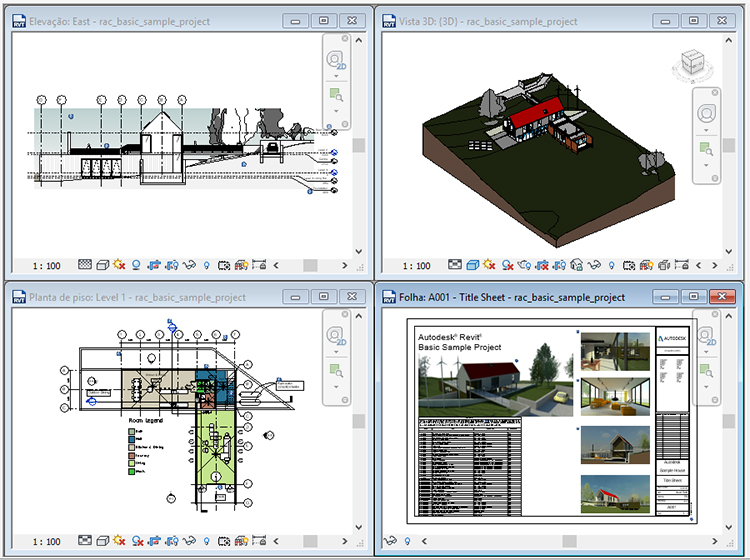Close the navigation bar in the East elevation view
The width and height of the screenshot is (750, 560).
pyautogui.click(x=345, y=38)
